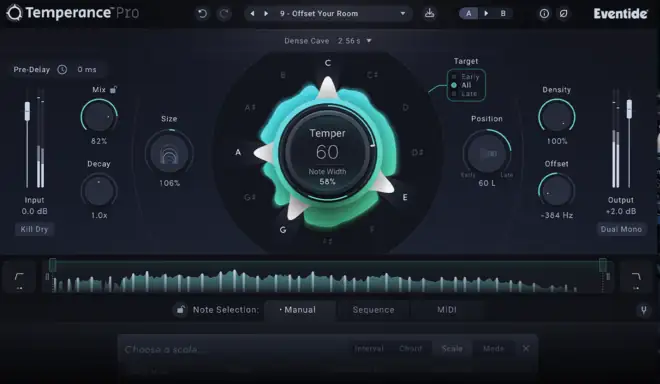660x384 pixels.
Task: Toggle note D on the wheel
Action: pyautogui.click(x=405, y=108)
